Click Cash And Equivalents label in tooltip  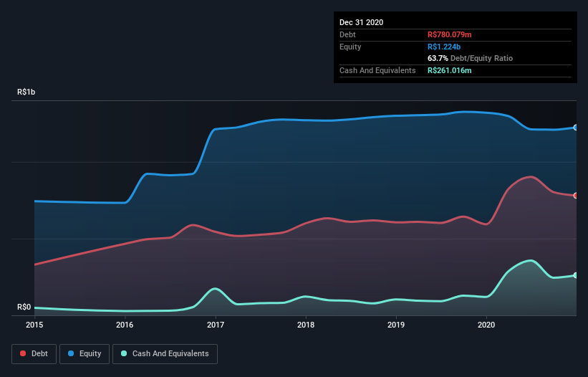point(377,70)
